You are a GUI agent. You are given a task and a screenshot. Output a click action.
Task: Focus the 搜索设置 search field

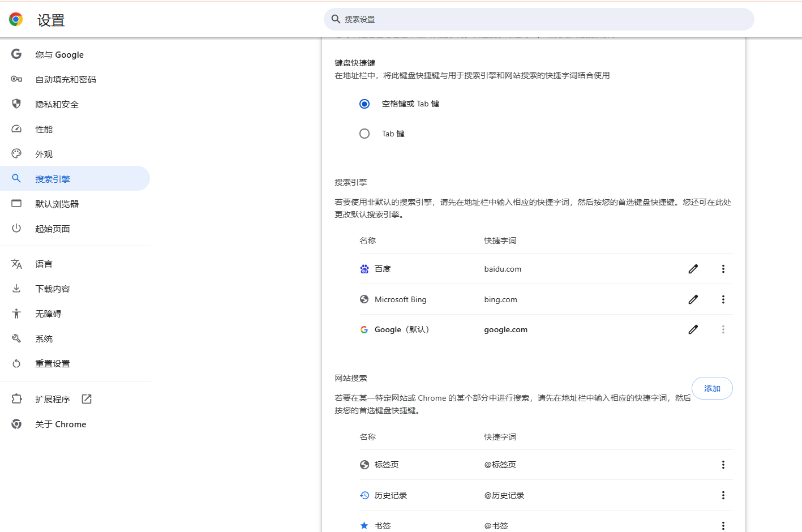[x=539, y=19]
